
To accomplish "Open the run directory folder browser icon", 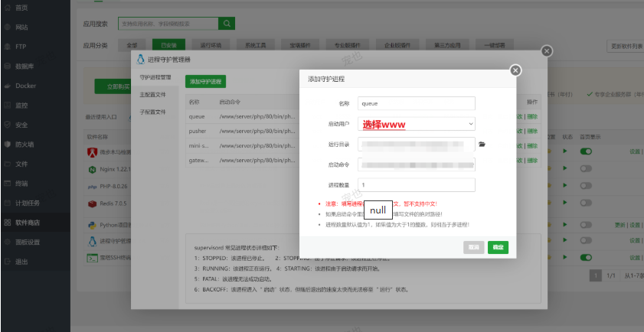I will coord(482,144).
